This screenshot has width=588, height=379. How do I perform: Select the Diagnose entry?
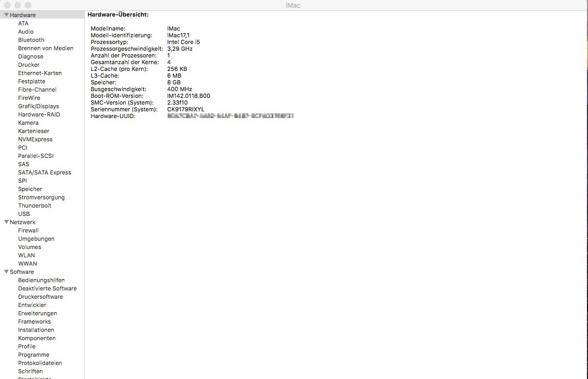31,56
